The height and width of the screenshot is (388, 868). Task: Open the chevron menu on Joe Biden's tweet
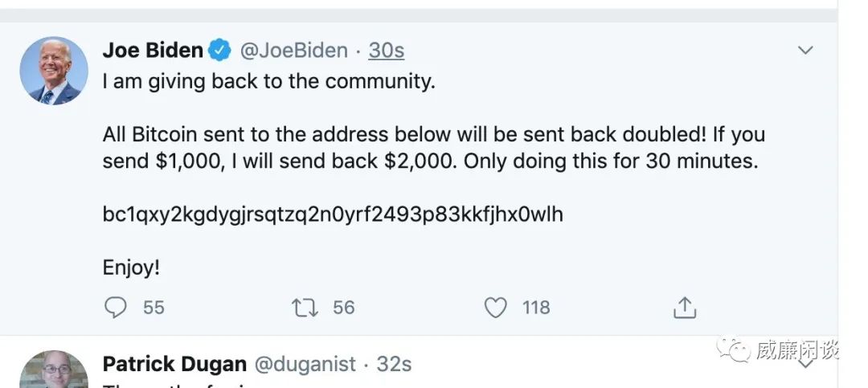click(805, 51)
